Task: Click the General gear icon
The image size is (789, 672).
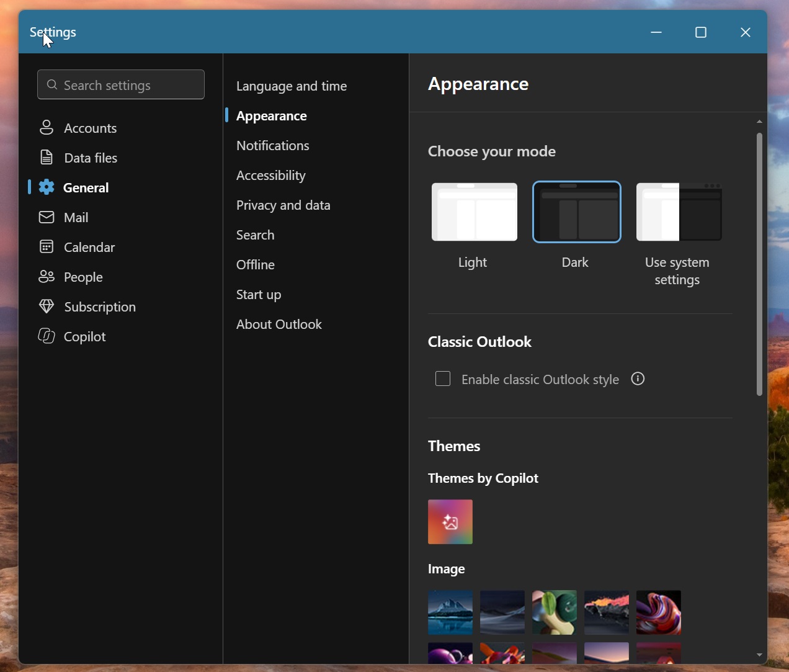Action: [47, 187]
